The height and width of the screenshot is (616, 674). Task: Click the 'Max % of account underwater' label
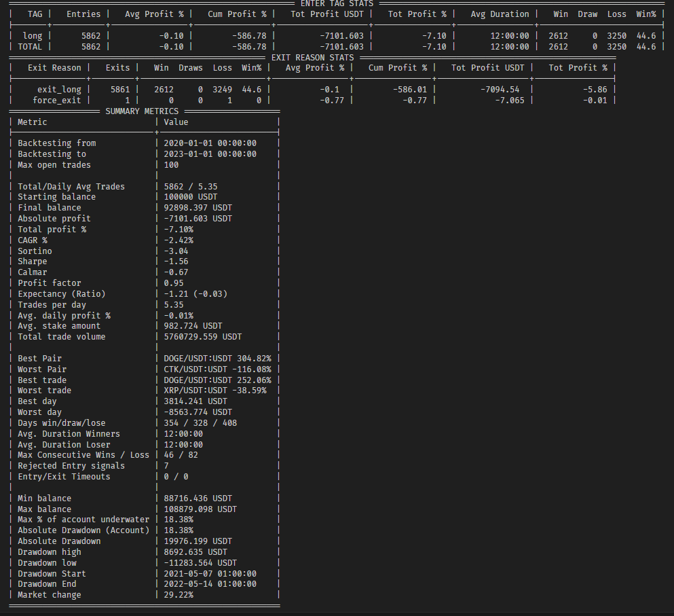[x=83, y=520]
